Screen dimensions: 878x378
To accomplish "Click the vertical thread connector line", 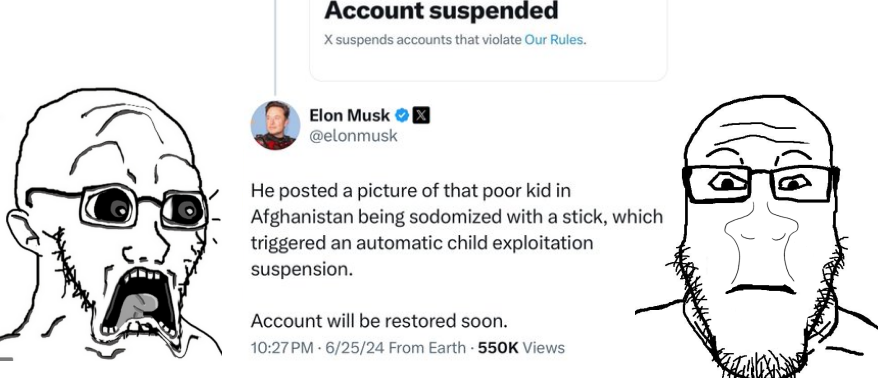I will (x=275, y=47).
